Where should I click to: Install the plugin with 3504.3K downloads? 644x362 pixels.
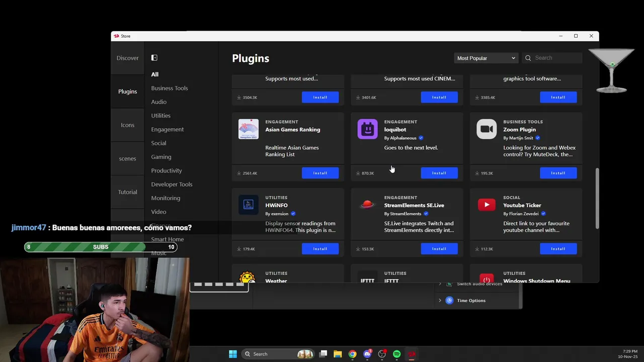[320, 97]
